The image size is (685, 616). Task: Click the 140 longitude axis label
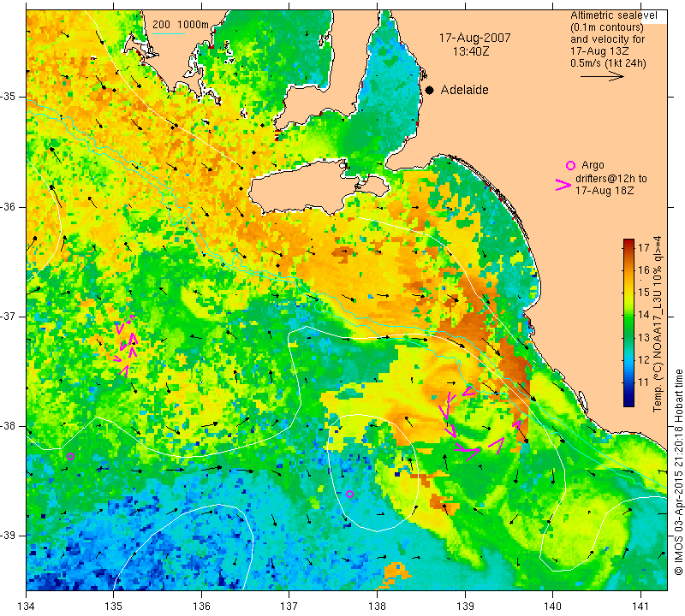tap(552, 606)
